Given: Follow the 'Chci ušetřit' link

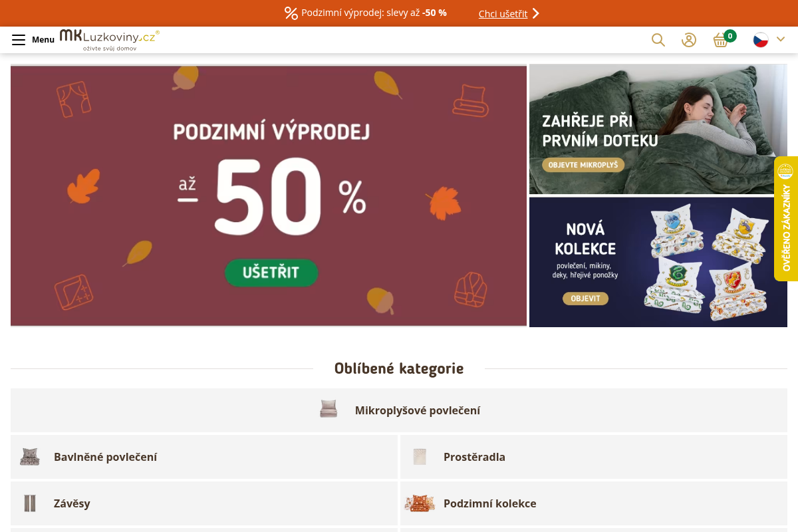Looking at the screenshot, I should click(x=503, y=13).
